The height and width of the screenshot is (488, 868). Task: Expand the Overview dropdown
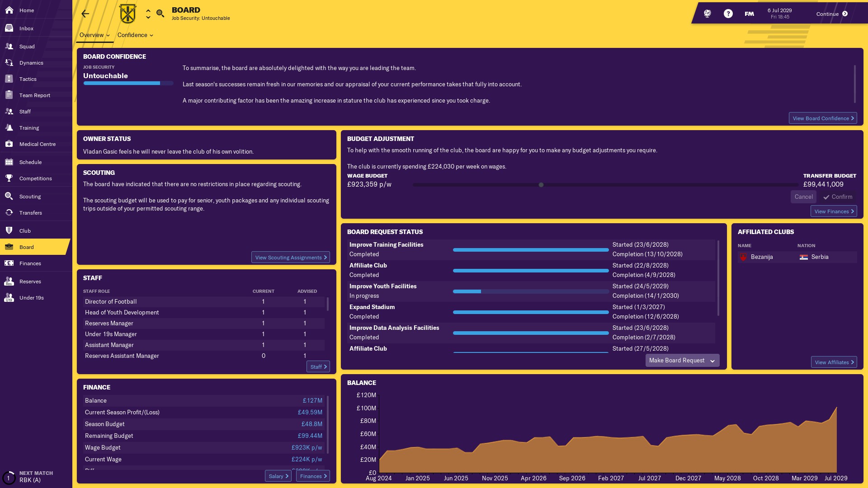point(94,35)
